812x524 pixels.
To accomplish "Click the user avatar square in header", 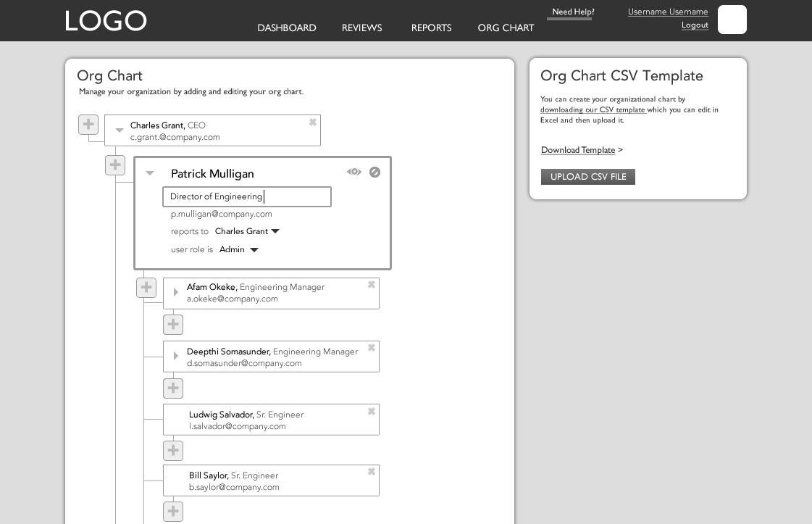I will (x=732, y=20).
